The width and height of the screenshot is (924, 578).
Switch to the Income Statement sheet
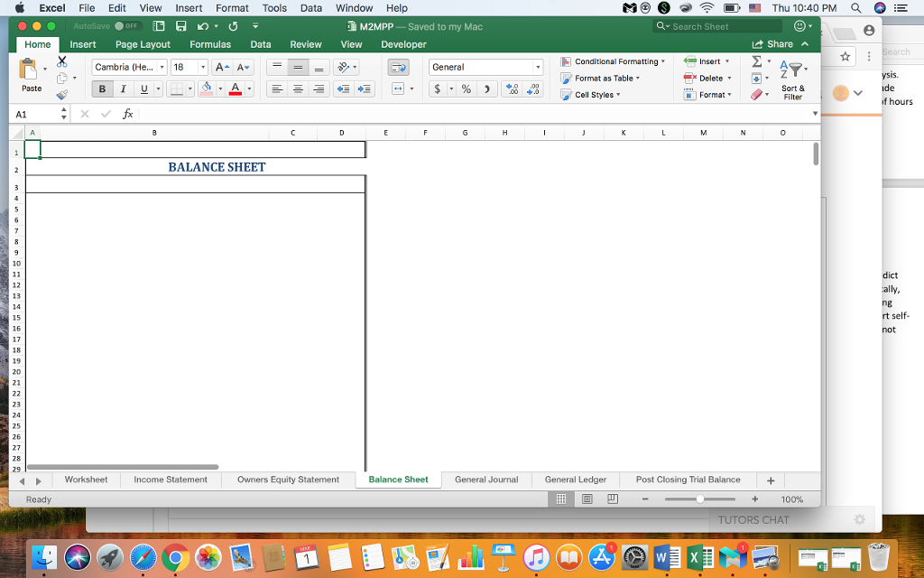[x=171, y=480]
